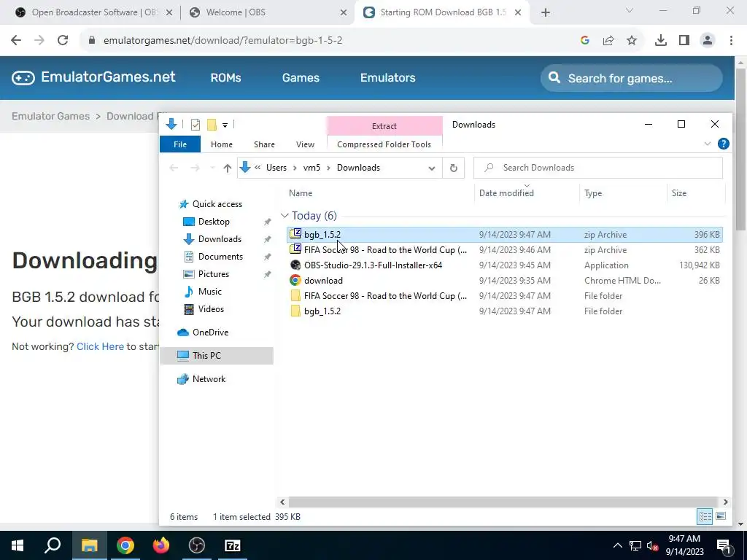The width and height of the screenshot is (747, 560).
Task: Click Properties icon in Explorer quick access toolbar
Action: (x=196, y=125)
